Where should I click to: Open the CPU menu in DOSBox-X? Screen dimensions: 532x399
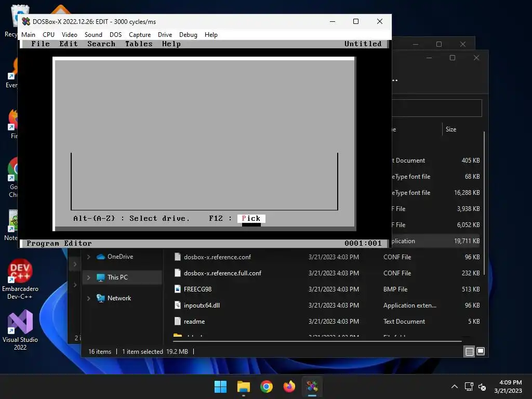point(48,35)
